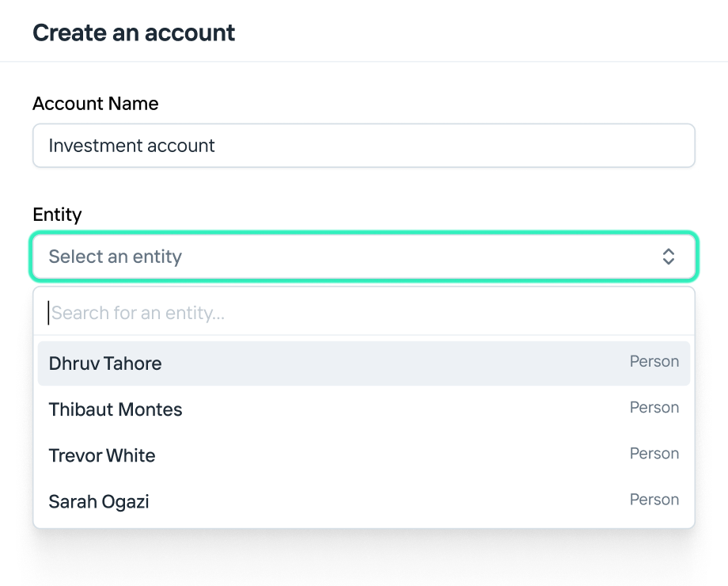This screenshot has height=586, width=728.
Task: Click the chevron icon in Entity dropdown
Action: tap(669, 257)
